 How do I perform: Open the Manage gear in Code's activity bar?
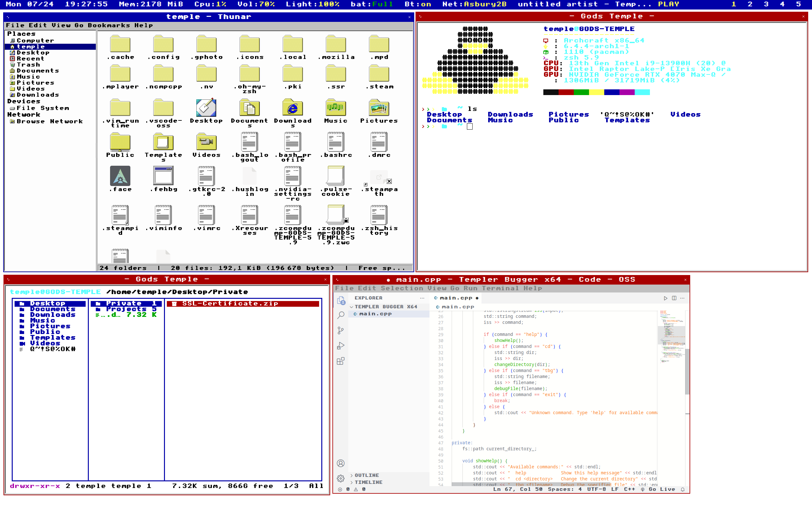(341, 478)
